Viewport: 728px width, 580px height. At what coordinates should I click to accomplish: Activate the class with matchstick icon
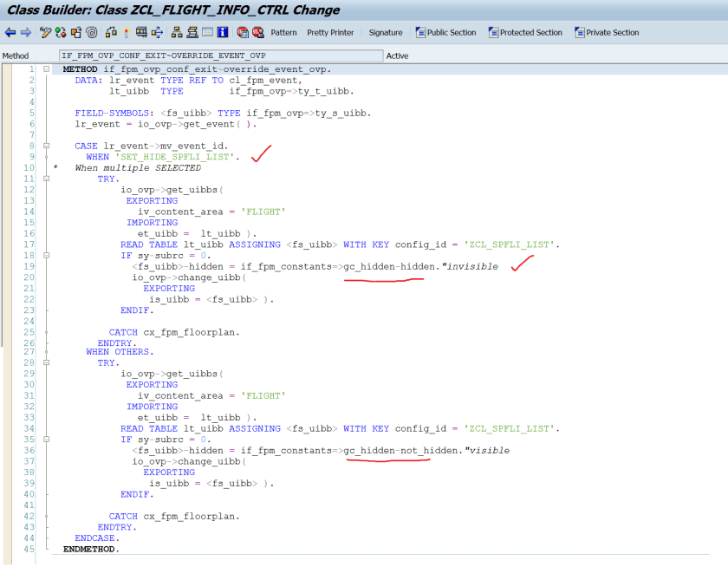[126, 33]
